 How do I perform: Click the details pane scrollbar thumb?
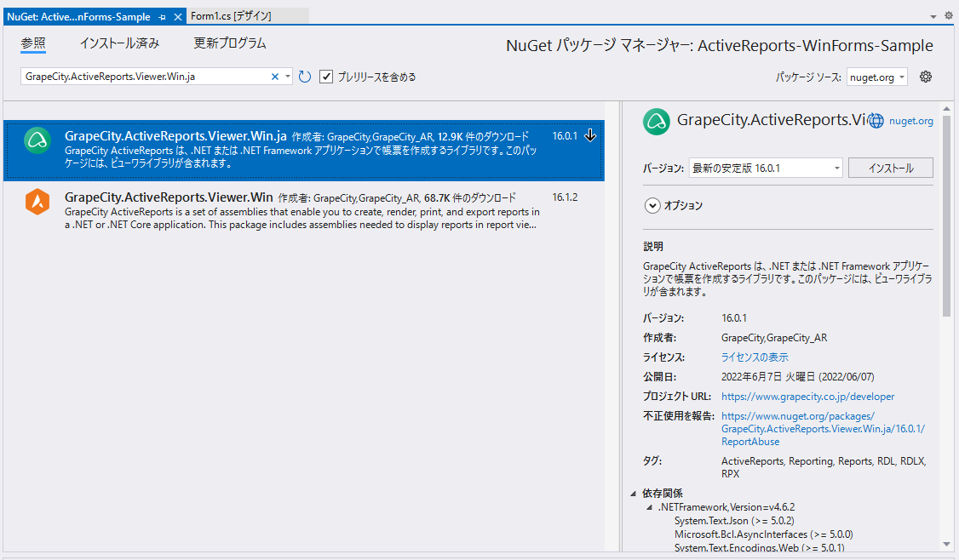947,216
